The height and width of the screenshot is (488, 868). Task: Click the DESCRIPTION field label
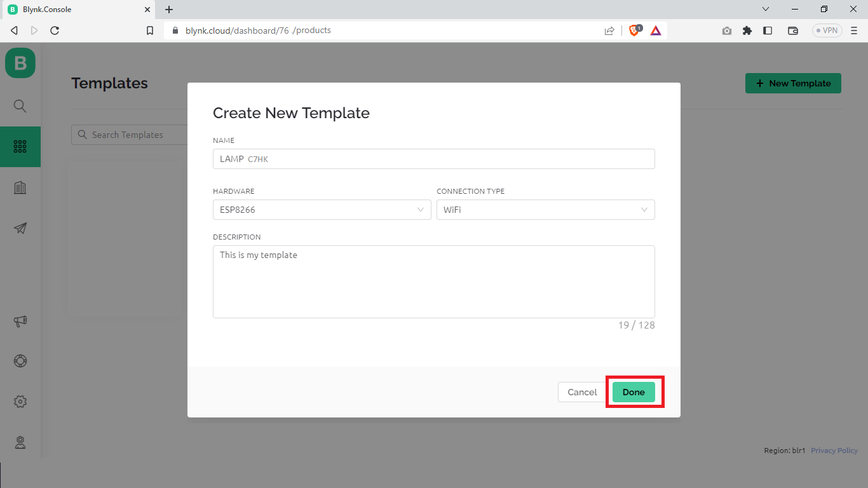(x=237, y=237)
